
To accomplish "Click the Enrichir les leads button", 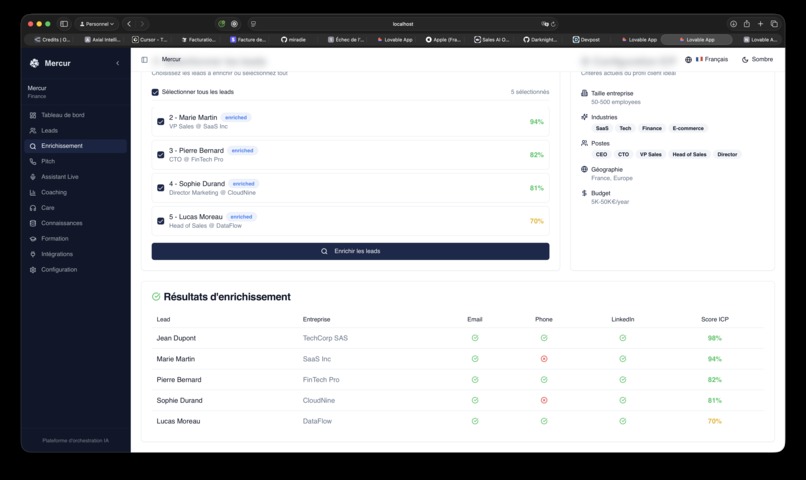I will click(350, 251).
